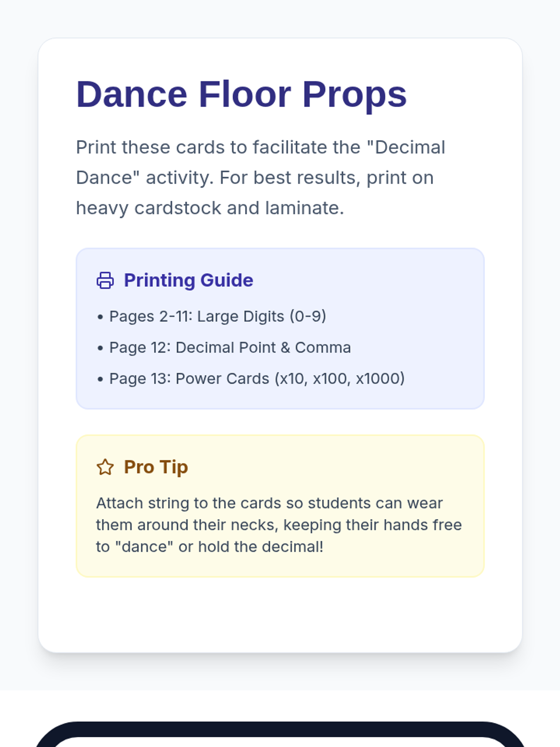
Task: Click the bullet before Pages 2-11
Action: click(100, 317)
